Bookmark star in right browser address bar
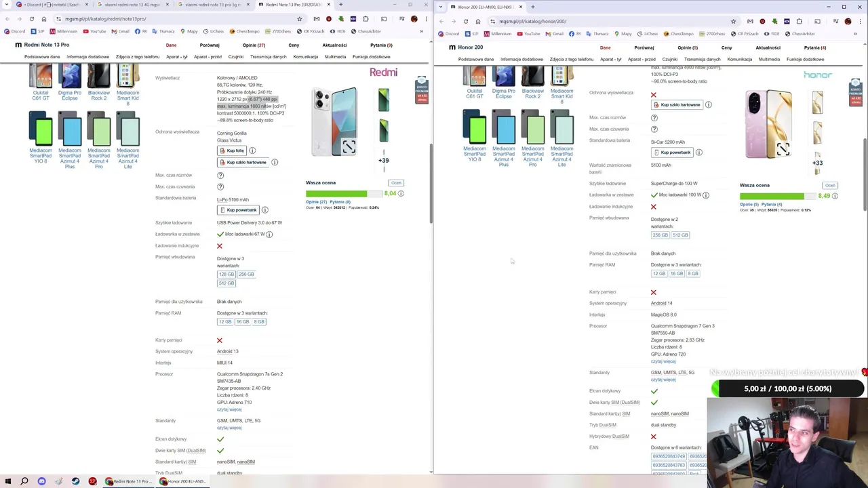868x488 pixels. point(733,21)
